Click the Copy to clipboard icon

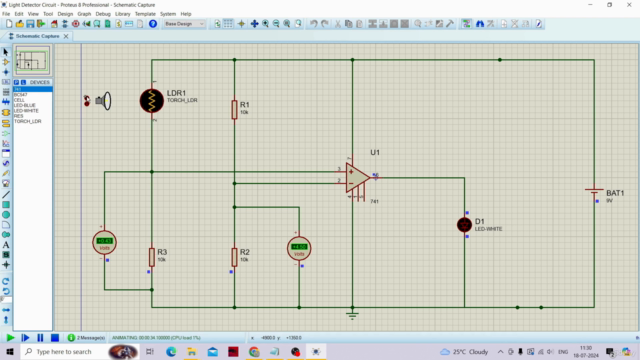[x=348, y=24]
